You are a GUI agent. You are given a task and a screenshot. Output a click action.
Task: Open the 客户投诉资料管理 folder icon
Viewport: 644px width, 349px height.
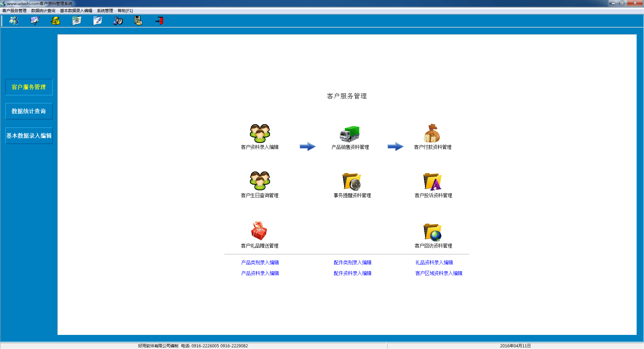coord(433,182)
